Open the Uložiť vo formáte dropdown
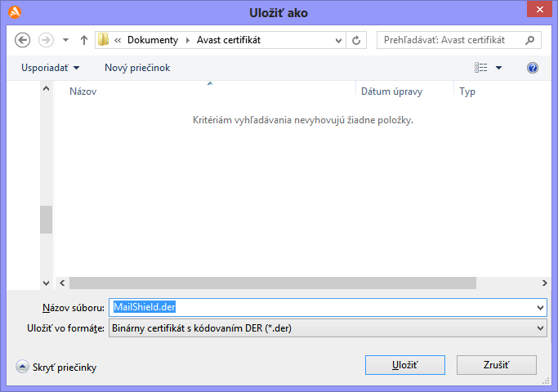 pos(327,328)
